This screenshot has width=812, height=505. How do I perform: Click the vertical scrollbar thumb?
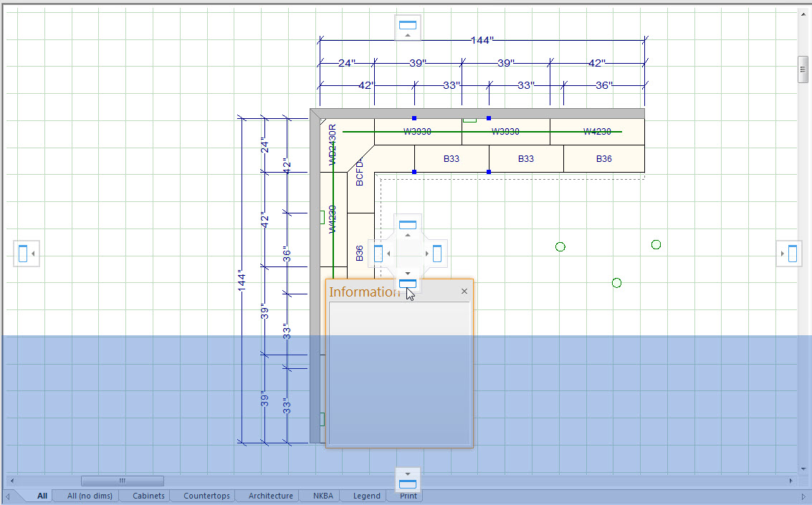[x=803, y=69]
